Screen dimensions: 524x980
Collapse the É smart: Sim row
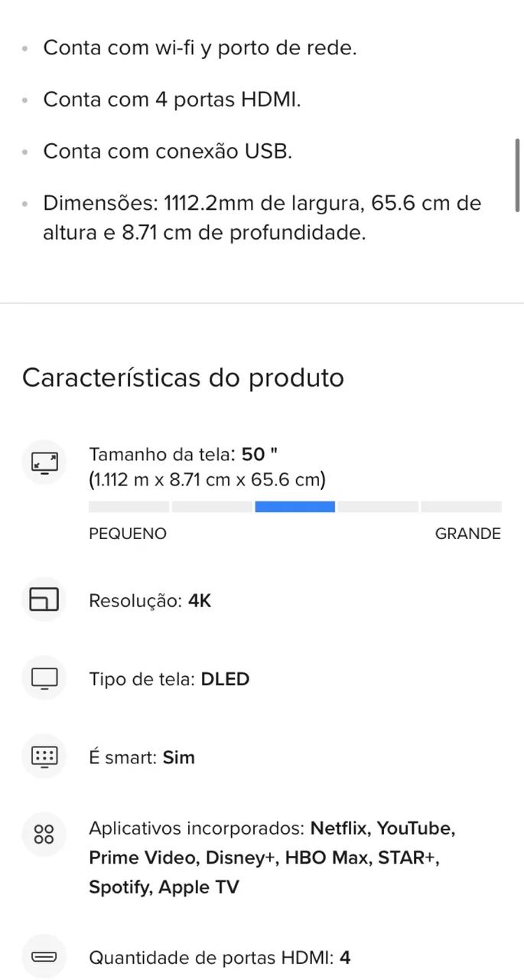(x=142, y=756)
